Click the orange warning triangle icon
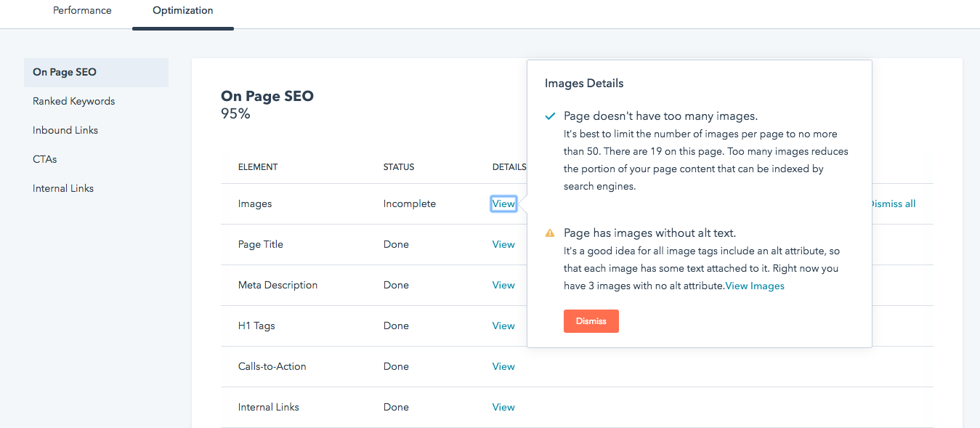 pyautogui.click(x=550, y=233)
